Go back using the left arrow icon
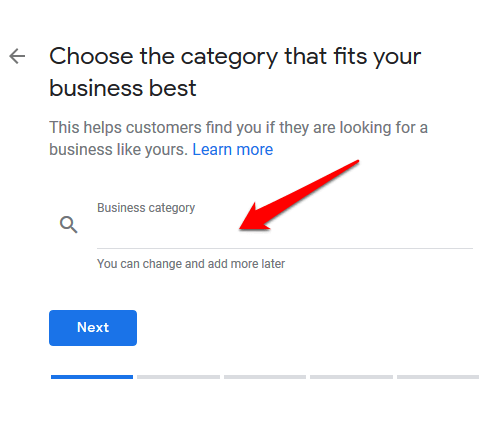 tap(17, 56)
